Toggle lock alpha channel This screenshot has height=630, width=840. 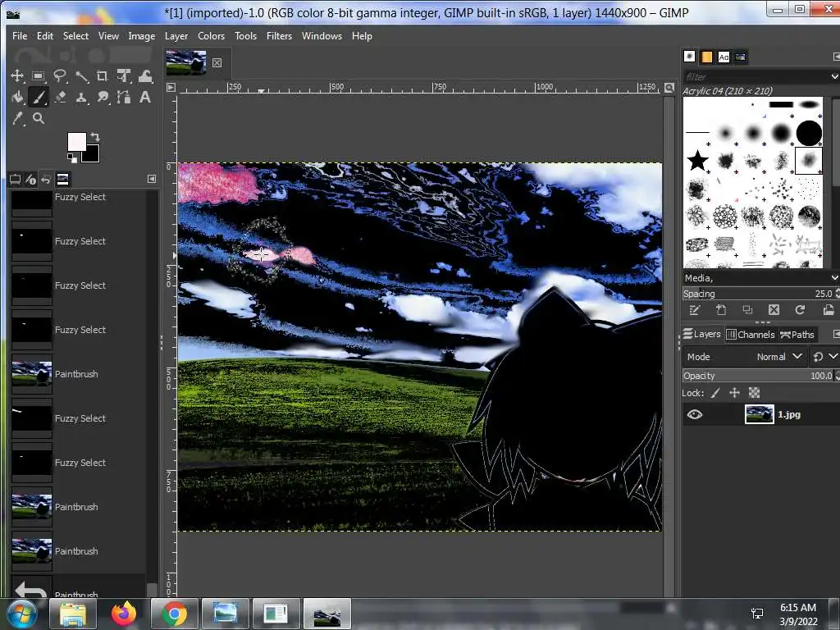click(x=755, y=393)
